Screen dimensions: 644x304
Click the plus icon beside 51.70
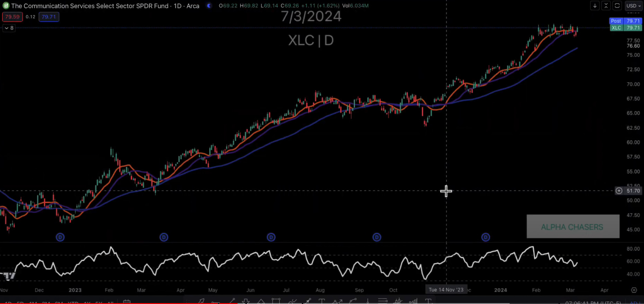coord(619,191)
